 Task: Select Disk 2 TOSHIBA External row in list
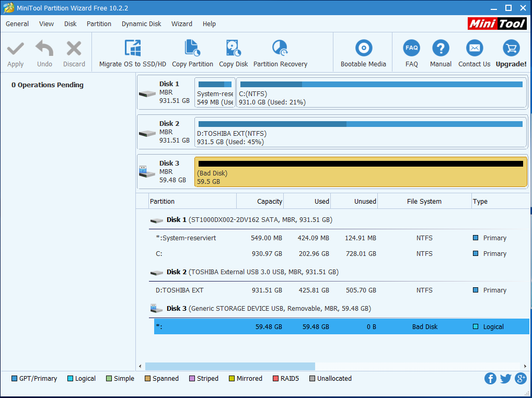click(x=339, y=272)
